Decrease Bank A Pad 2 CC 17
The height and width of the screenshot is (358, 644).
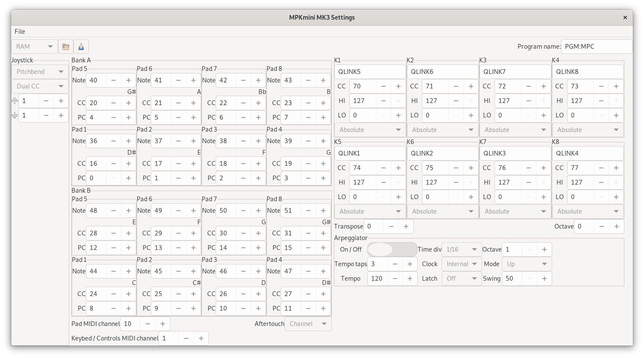179,164
